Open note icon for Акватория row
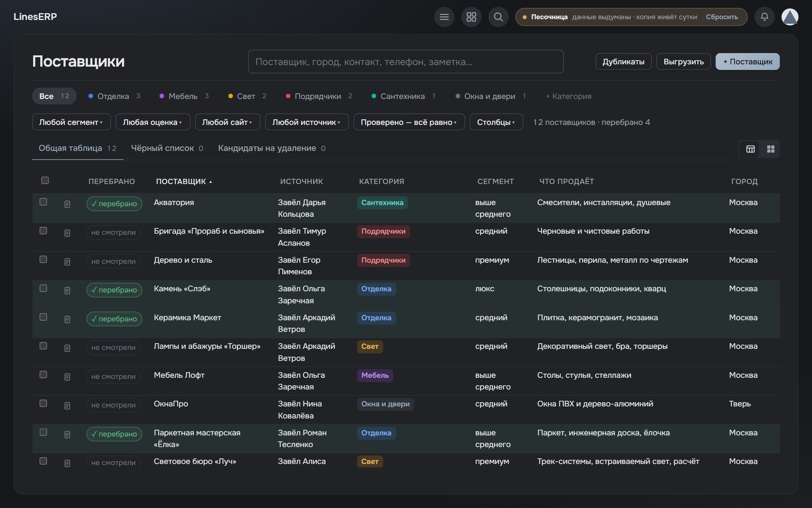The width and height of the screenshot is (812, 508). tap(67, 204)
